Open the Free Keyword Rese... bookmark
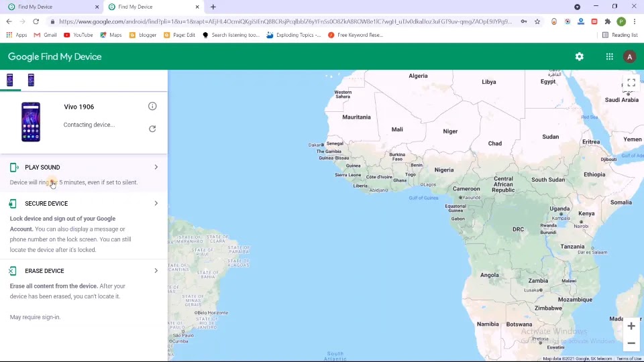Viewport: 644px width, 362px height. tap(356, 35)
